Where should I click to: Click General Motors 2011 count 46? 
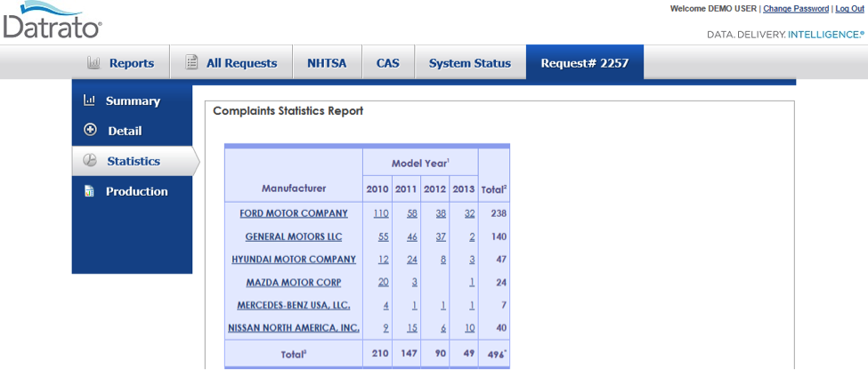click(x=412, y=237)
